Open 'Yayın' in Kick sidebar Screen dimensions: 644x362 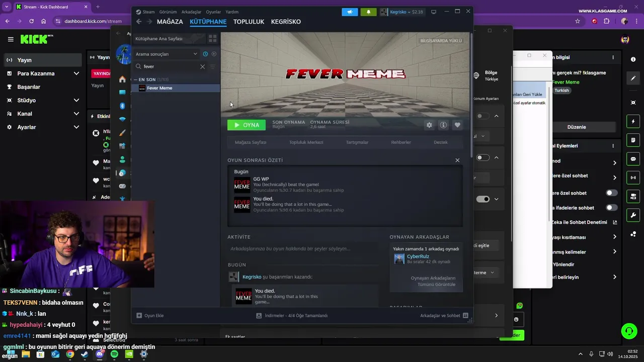(42, 60)
